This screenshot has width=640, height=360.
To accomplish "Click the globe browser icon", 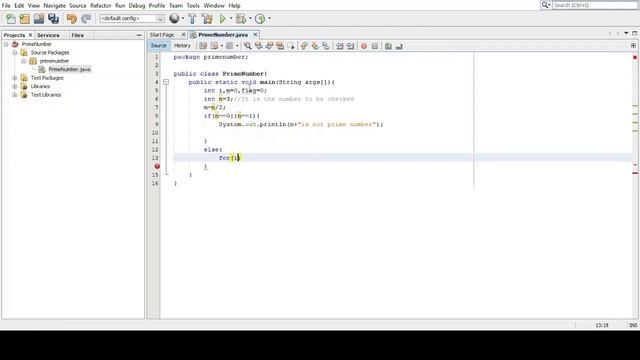I will 174,18.
